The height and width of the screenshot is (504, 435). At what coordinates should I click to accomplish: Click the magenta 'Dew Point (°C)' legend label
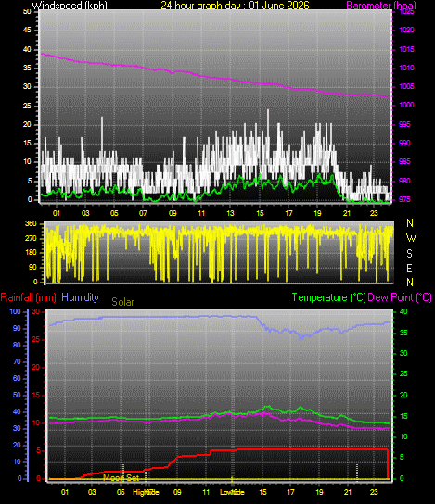click(x=400, y=297)
